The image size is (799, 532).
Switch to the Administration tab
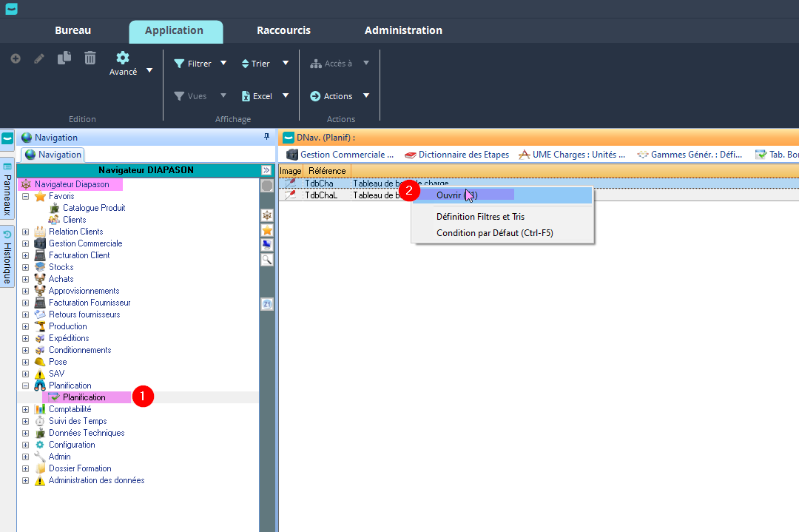(403, 30)
